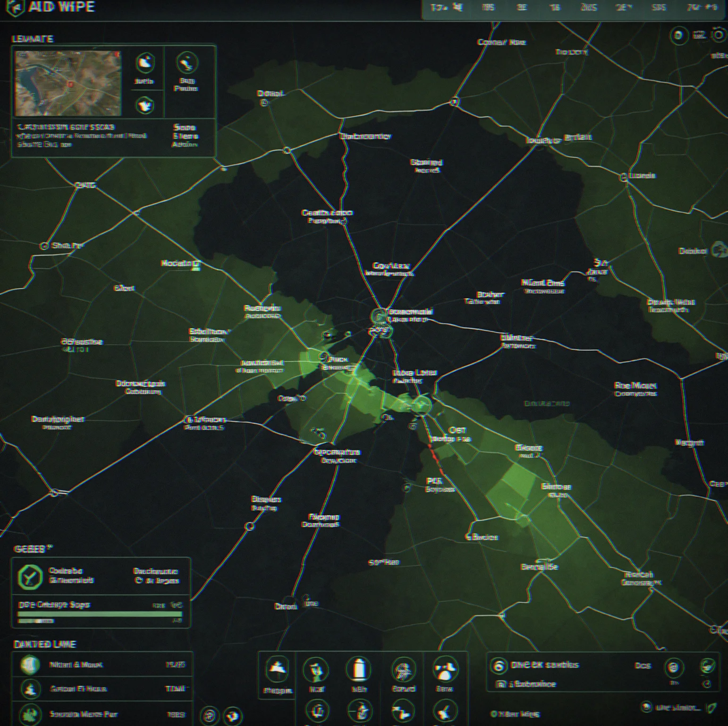Click the highlighted central city hub node on the map
The height and width of the screenshot is (726, 728).
click(x=379, y=316)
